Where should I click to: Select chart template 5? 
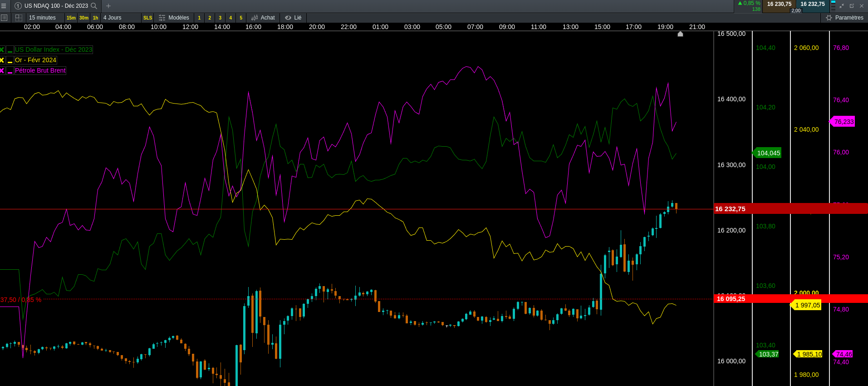[241, 18]
